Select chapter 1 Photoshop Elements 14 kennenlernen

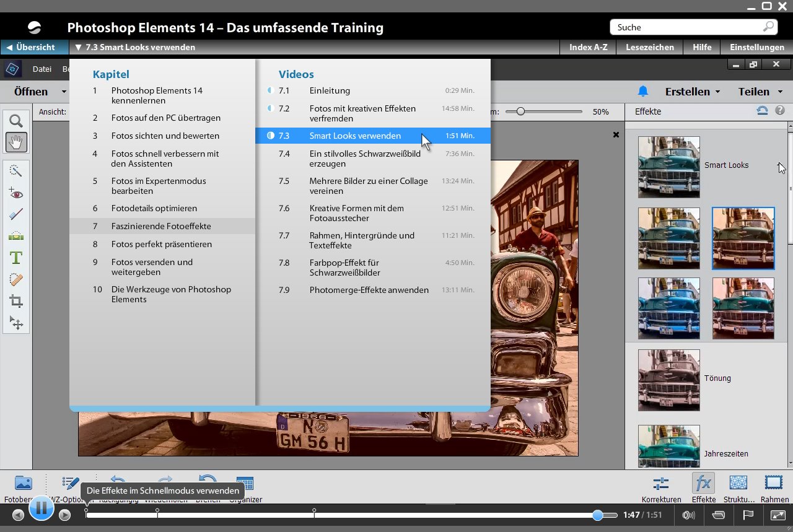(x=162, y=95)
